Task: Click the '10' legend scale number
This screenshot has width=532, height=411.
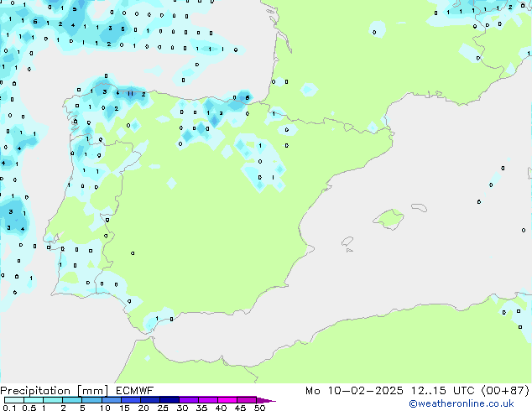Action: 105,408
